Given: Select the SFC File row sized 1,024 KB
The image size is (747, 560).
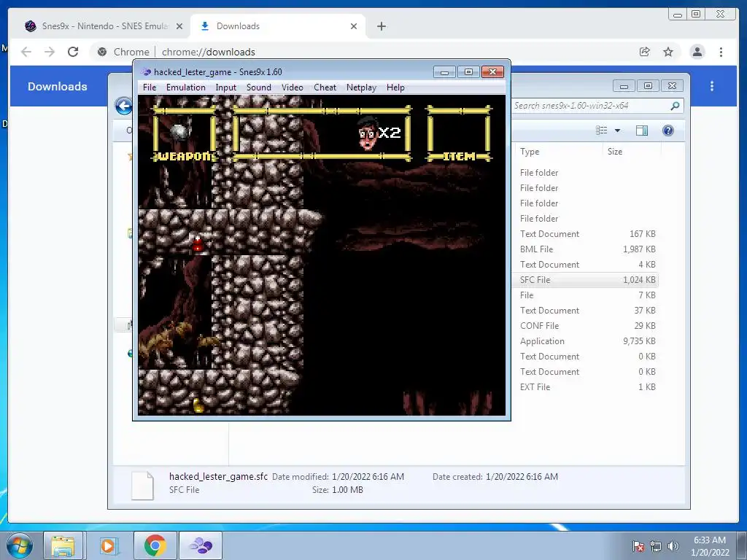Looking at the screenshot, I should pos(586,279).
